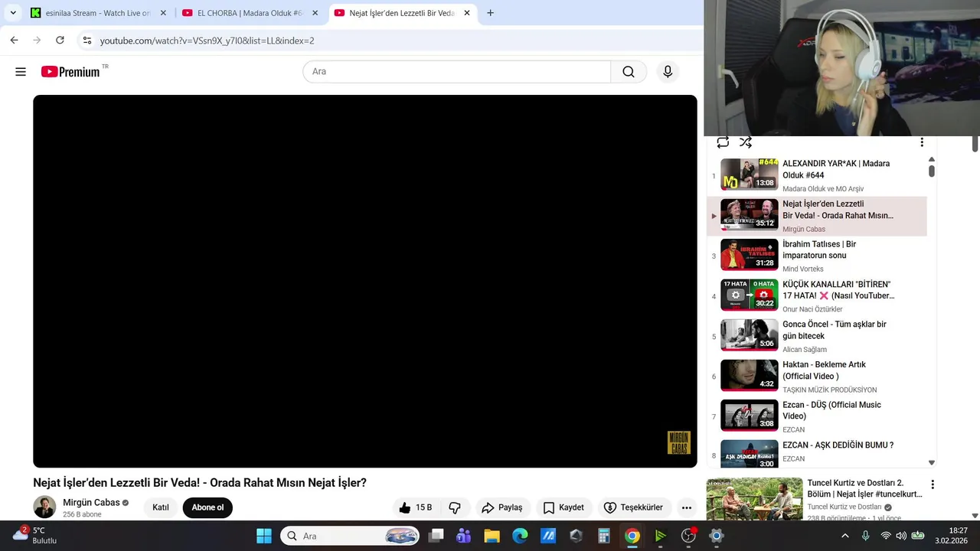
Task: Open the Windows Start menu
Action: (x=264, y=536)
